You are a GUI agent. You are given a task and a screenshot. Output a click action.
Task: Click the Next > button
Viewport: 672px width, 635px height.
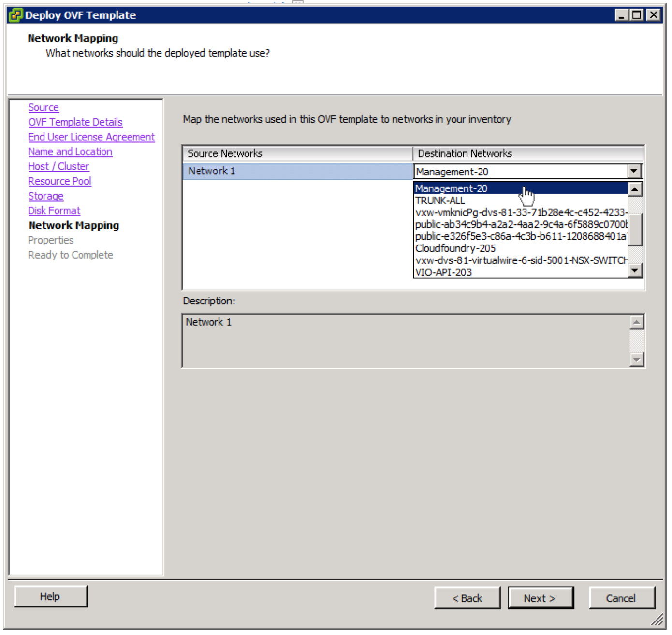tap(540, 599)
